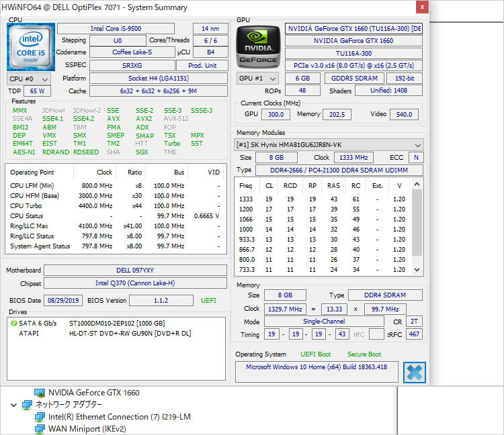Click the TU116A-300 GPU chip field
The image size is (504, 435).
pos(353,53)
